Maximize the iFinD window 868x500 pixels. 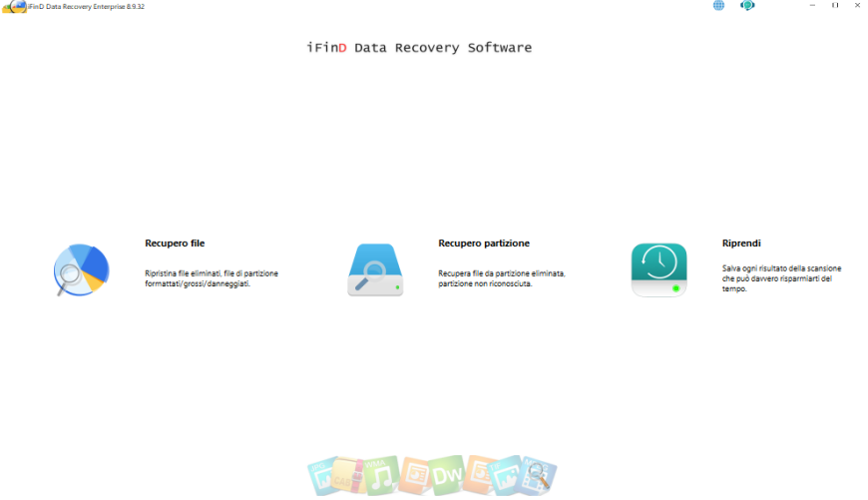click(835, 6)
